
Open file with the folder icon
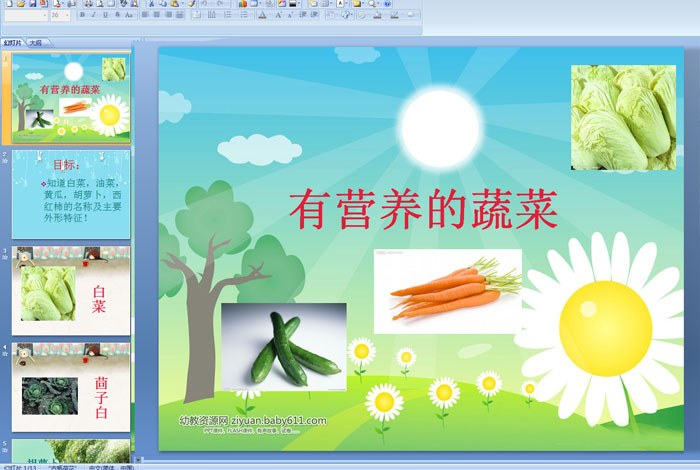coord(21,4)
